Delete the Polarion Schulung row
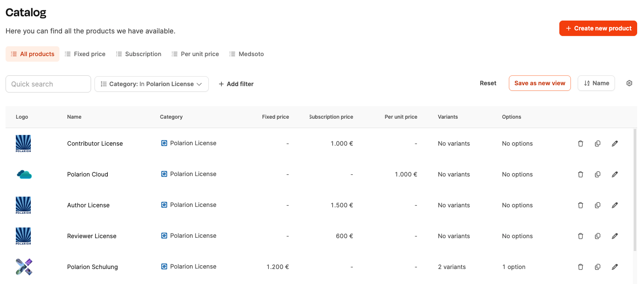 (580, 267)
